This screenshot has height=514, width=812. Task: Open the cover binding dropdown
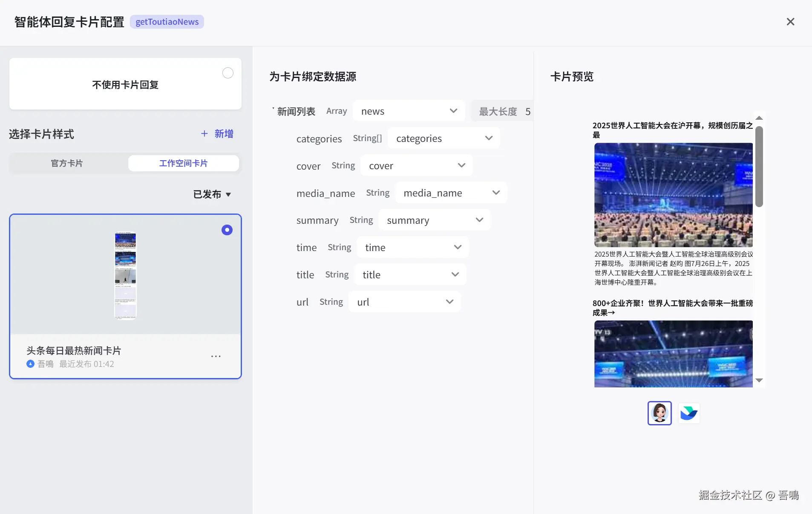click(417, 166)
